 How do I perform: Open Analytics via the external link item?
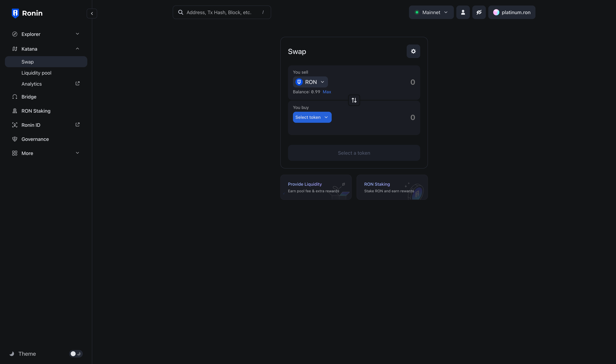(32, 84)
